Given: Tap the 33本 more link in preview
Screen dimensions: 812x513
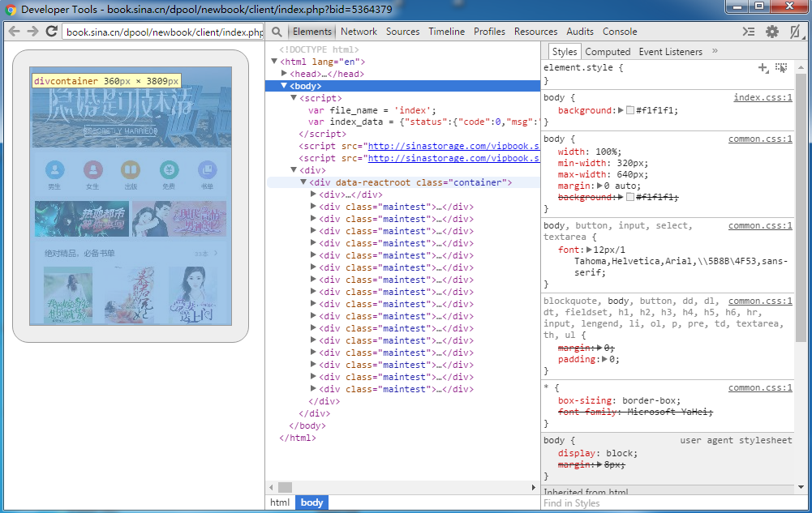Looking at the screenshot, I should pyautogui.click(x=206, y=254).
